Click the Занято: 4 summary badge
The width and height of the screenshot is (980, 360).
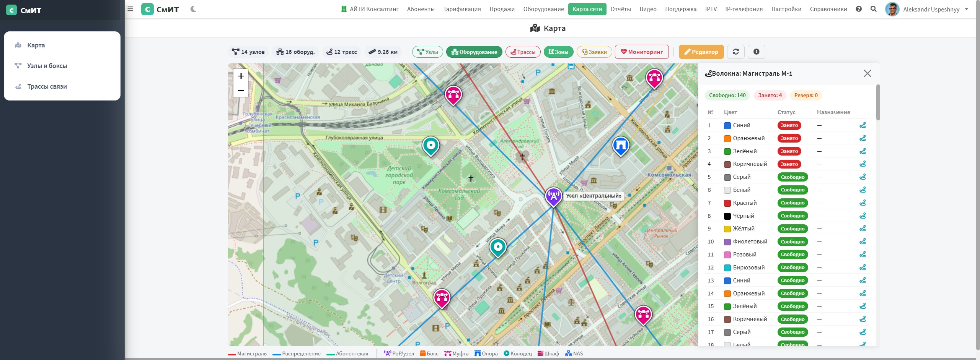click(x=770, y=95)
